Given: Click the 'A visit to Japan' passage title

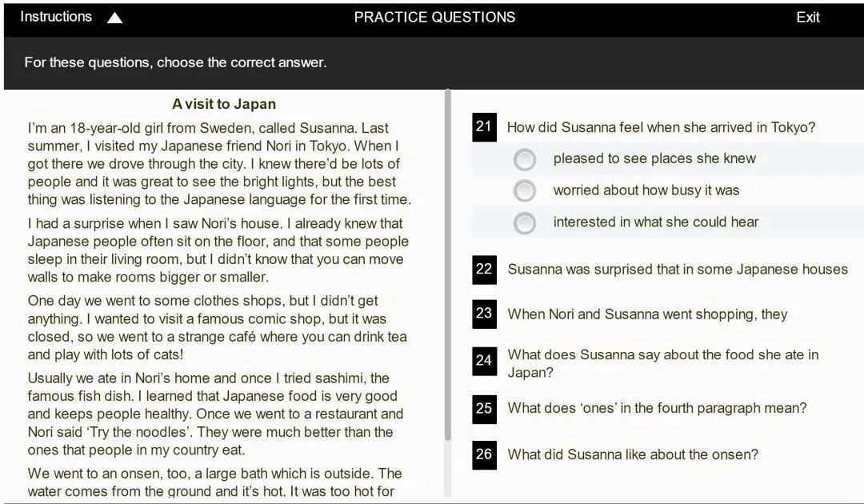Looking at the screenshot, I should (224, 104).
